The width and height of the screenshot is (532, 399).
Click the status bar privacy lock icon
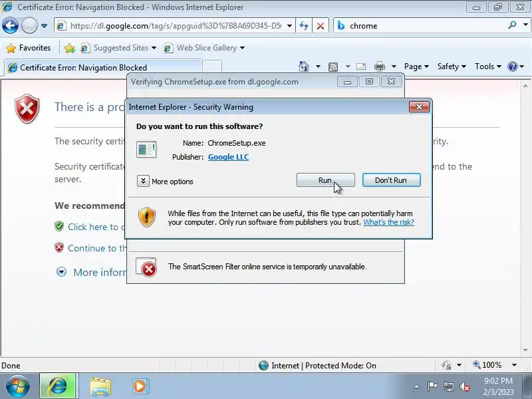(446, 365)
